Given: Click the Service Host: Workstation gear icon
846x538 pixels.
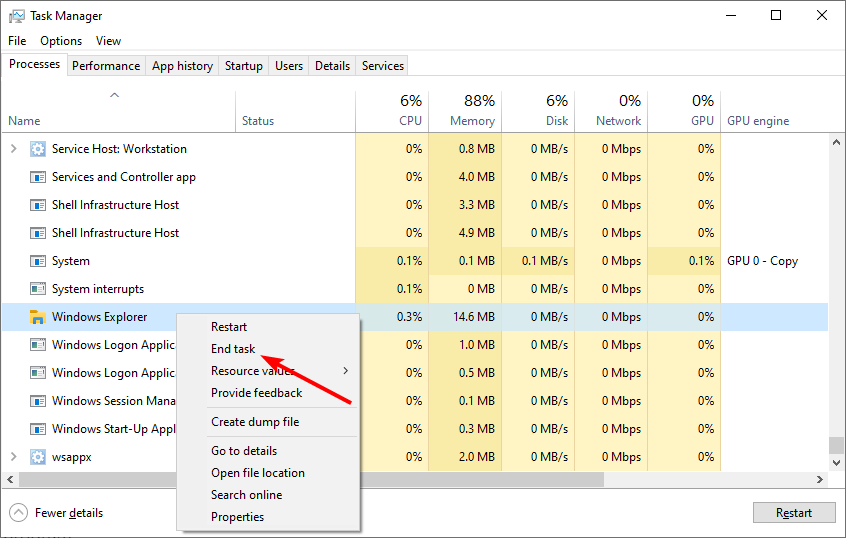Looking at the screenshot, I should point(38,149).
